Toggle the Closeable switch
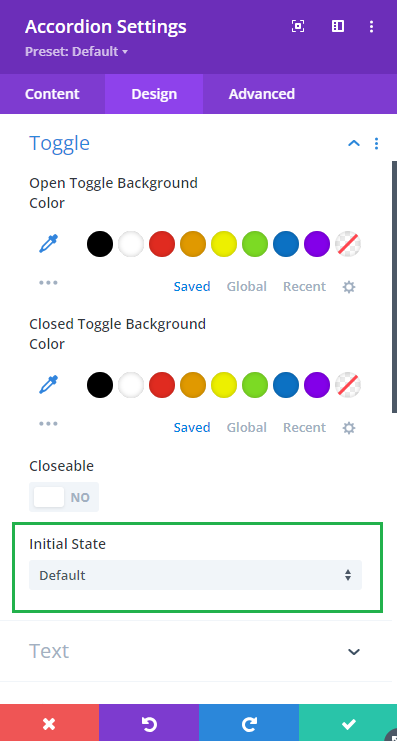The width and height of the screenshot is (397, 741). [64, 497]
